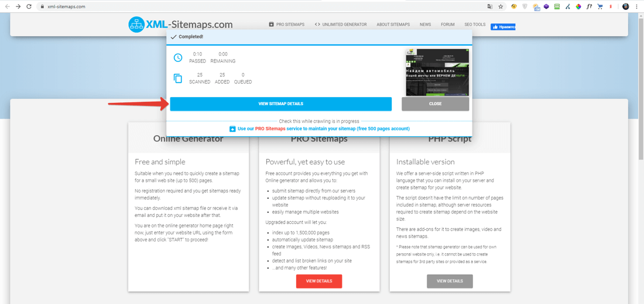This screenshot has height=304, width=644.
Task: Click the '0:10 PASSED' time value
Action: tap(197, 57)
